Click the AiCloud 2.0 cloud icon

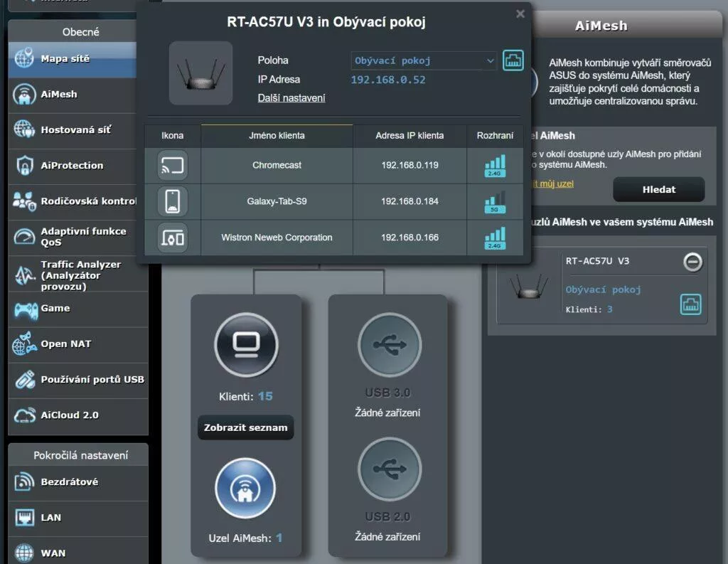[25, 415]
